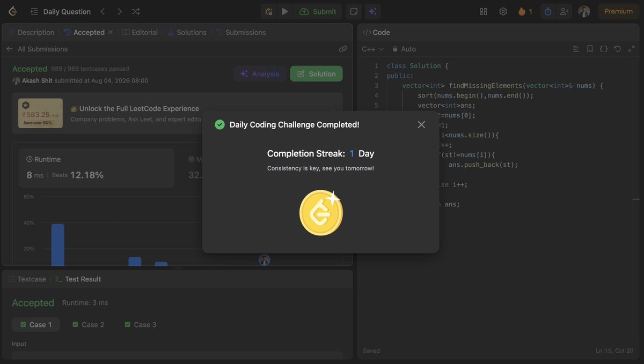Click the Premium button
Viewport: 644px width, 364px height.
618,11
